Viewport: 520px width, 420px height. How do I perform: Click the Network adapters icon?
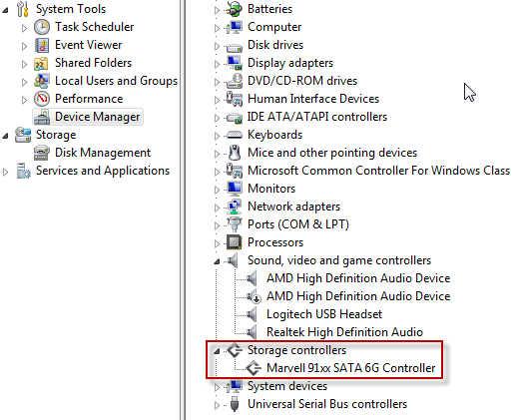pyautogui.click(x=234, y=207)
